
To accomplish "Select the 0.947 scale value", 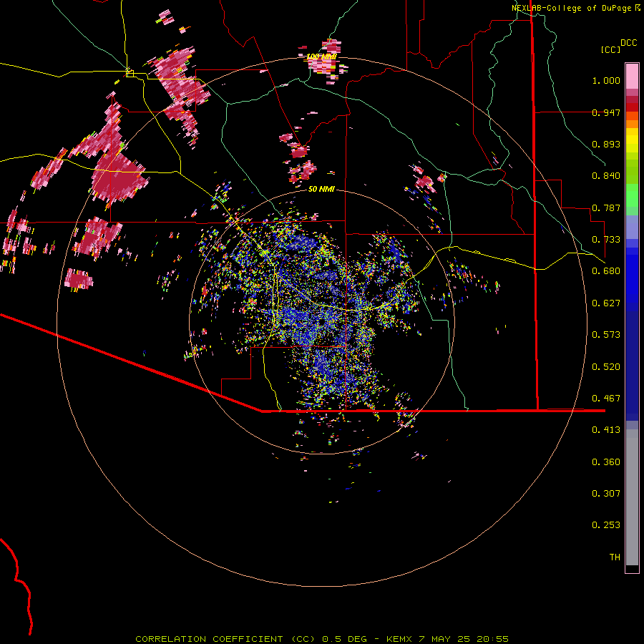I will click(606, 112).
